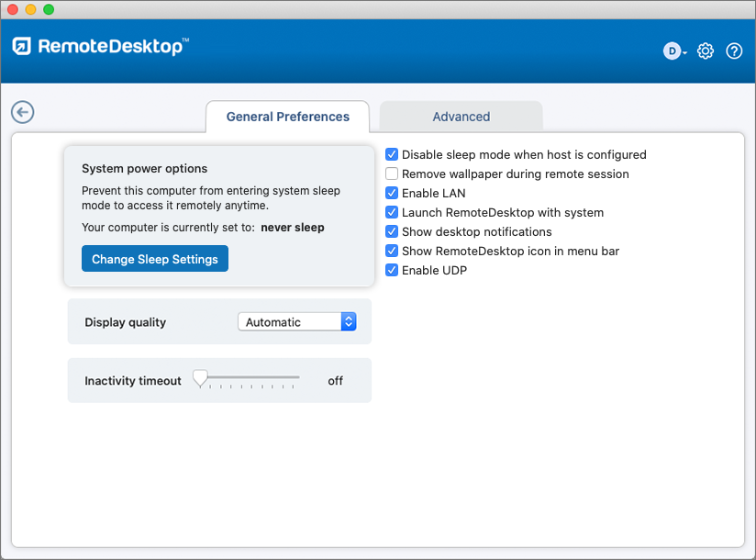The height and width of the screenshot is (560, 756).
Task: Click the back arrow icon
Action: click(x=22, y=112)
